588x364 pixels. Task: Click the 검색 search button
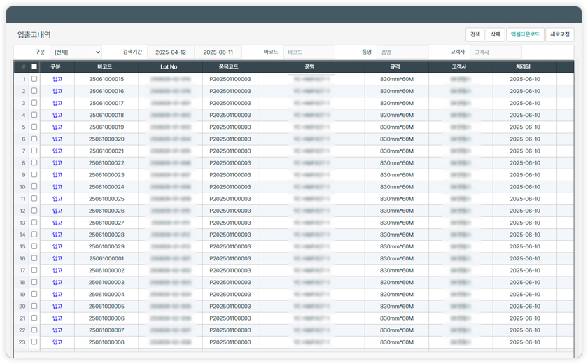coord(475,34)
